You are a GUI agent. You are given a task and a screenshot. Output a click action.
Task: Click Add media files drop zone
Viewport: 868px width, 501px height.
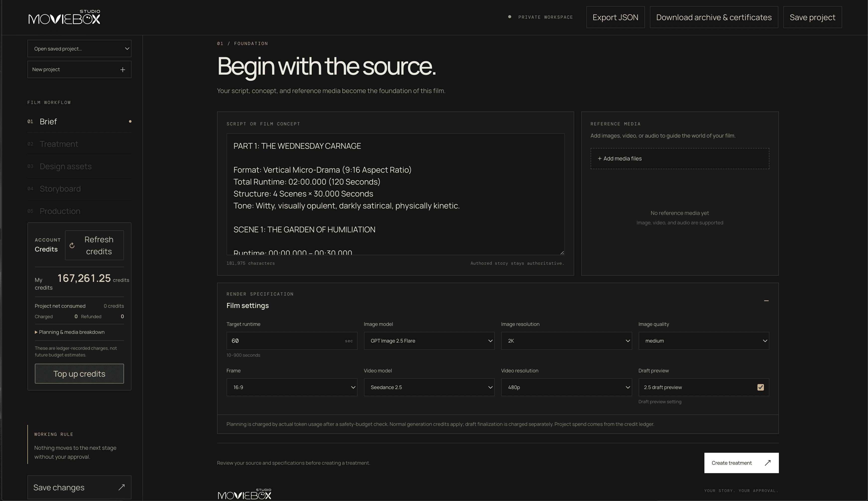click(x=680, y=159)
